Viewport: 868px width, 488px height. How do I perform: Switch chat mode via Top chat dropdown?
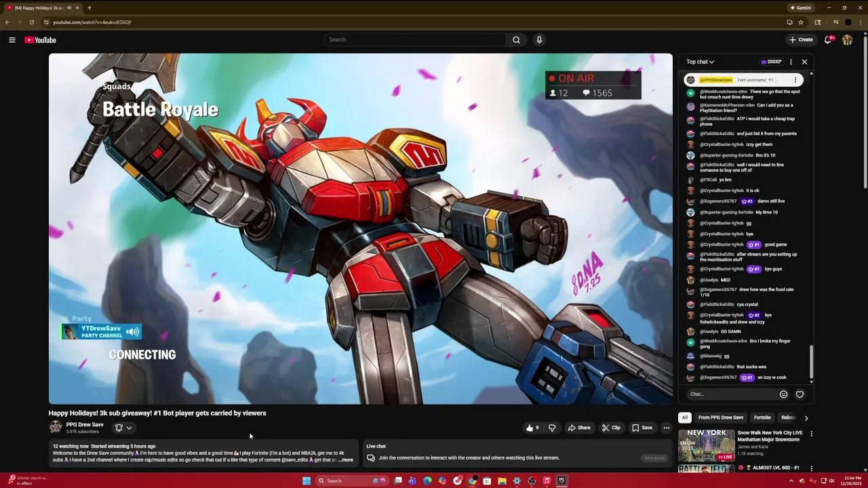(x=700, y=62)
